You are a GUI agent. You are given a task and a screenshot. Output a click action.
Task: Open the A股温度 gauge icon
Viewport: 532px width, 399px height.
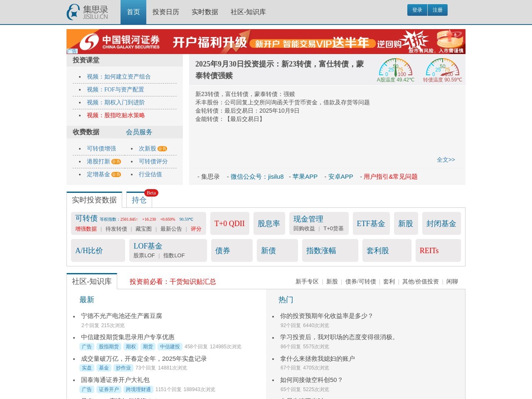pos(395,67)
